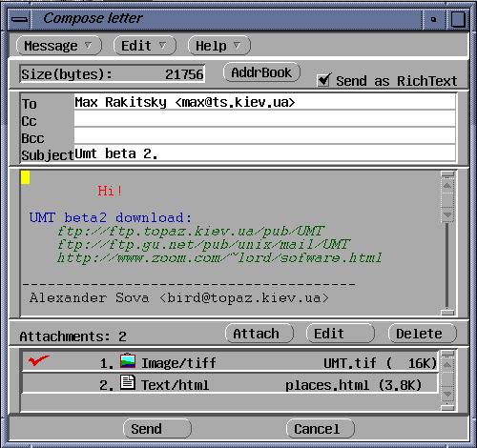This screenshot has width=477, height=448.
Task: Expand the Help dropdown menu
Action: point(219,46)
